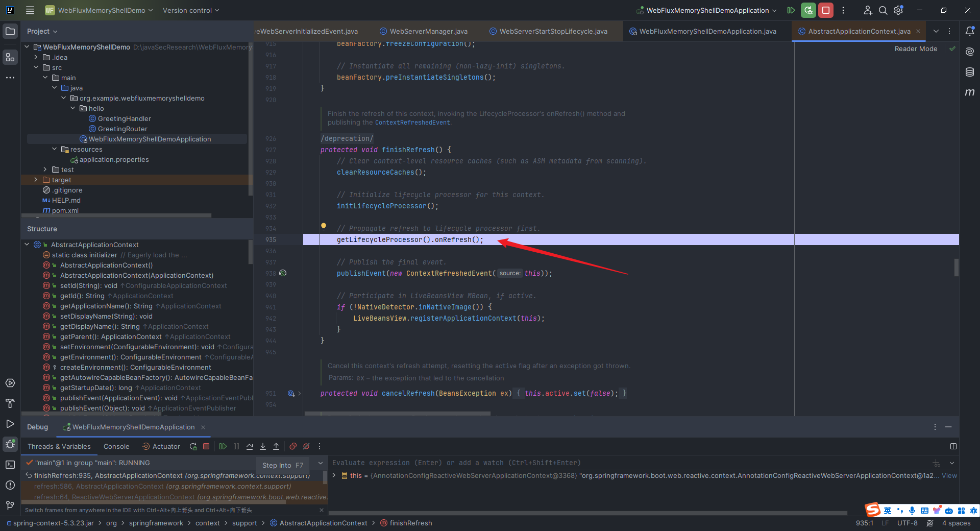Switch to WebFluxMemoryShellDemoApplication.java tab
This screenshot has width=980, height=531.
[x=702, y=31]
